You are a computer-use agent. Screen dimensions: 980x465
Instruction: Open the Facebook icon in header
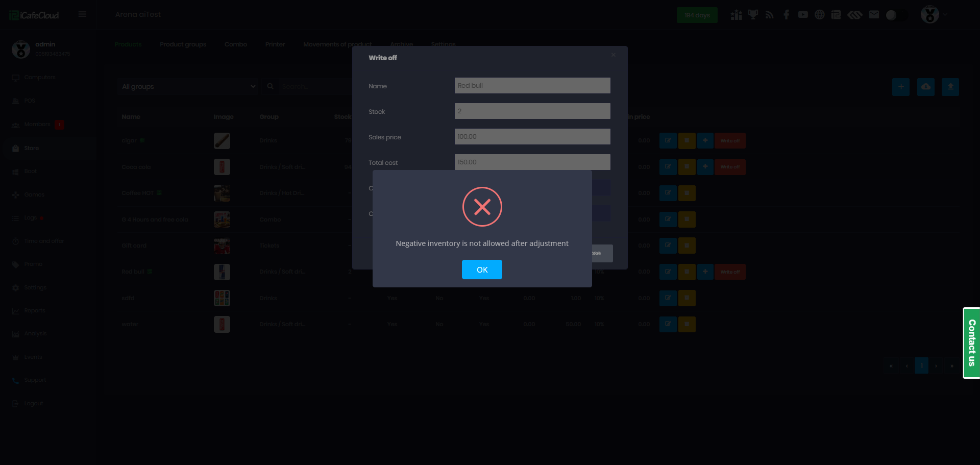786,15
